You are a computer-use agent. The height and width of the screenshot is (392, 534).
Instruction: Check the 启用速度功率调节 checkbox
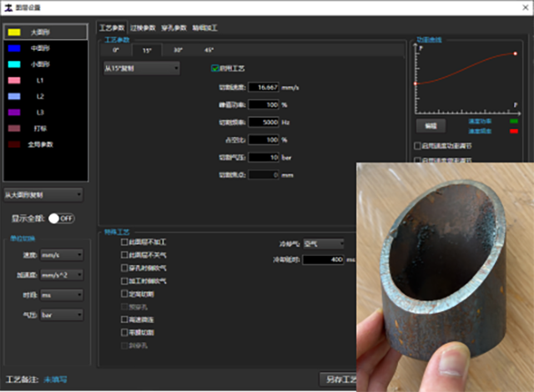point(418,145)
